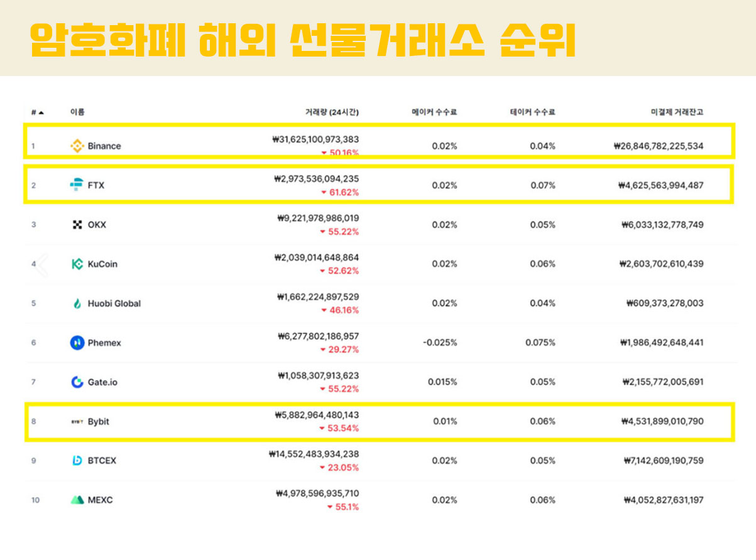Select Phemex volume ₩6,277,802,186,957
Screen dimensions: 756x560
tap(318, 336)
